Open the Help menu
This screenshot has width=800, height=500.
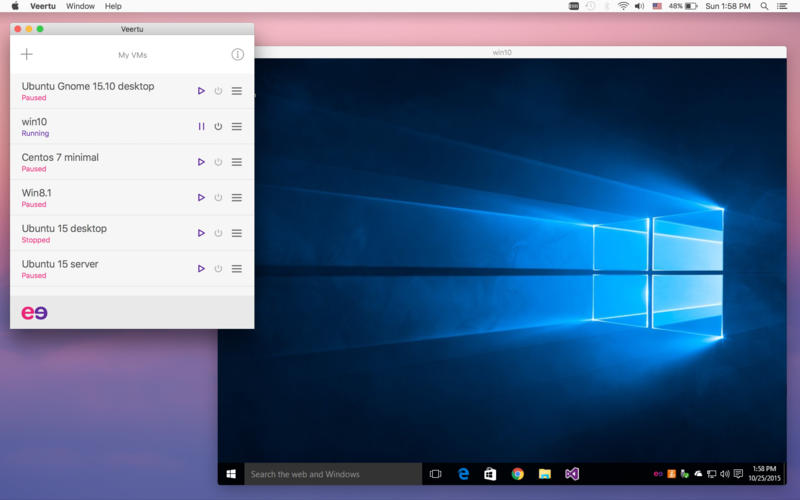point(113,6)
